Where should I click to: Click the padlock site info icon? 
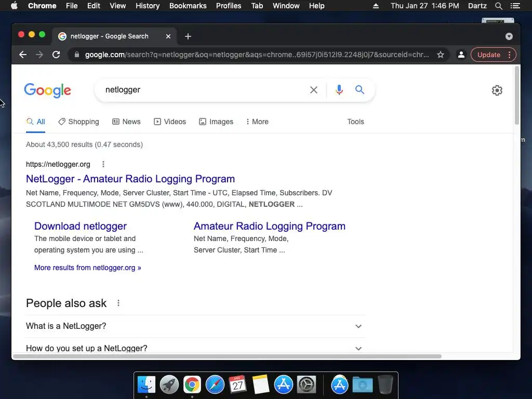click(x=77, y=55)
